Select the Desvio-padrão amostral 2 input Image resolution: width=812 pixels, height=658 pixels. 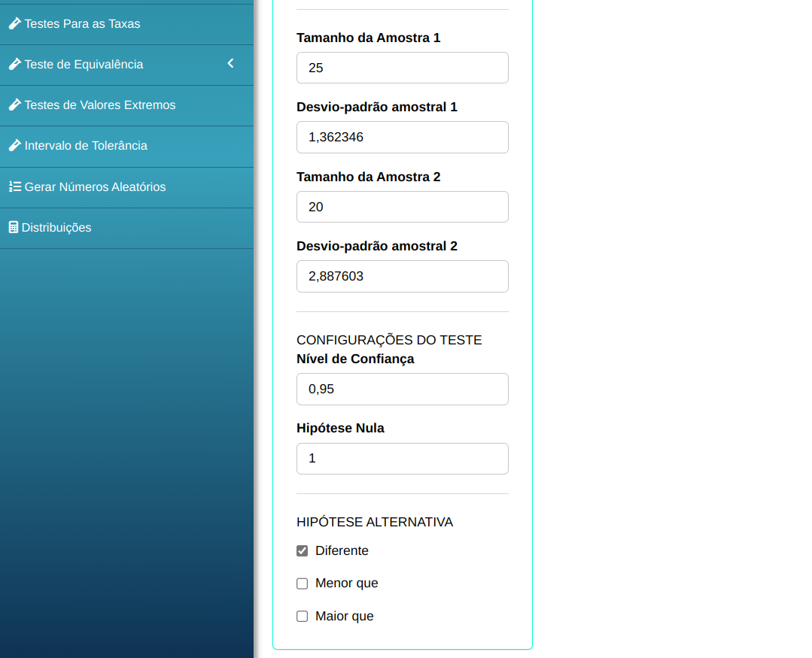coord(403,276)
